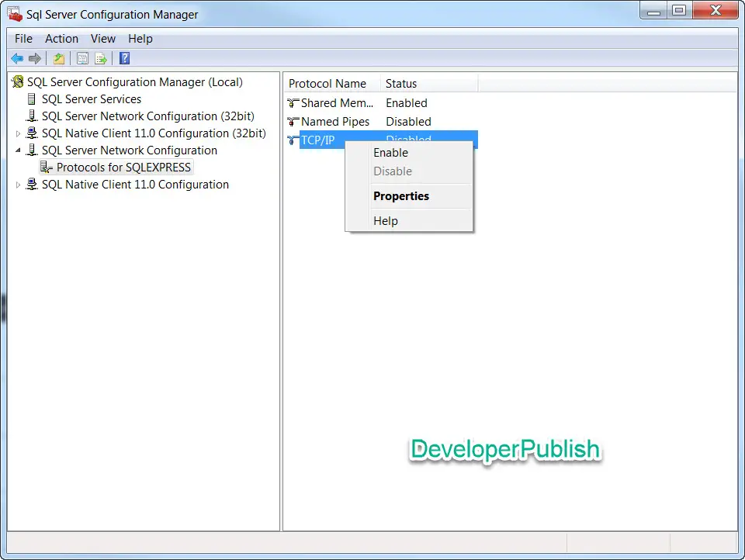
Task: Open the View menu
Action: pyautogui.click(x=103, y=39)
